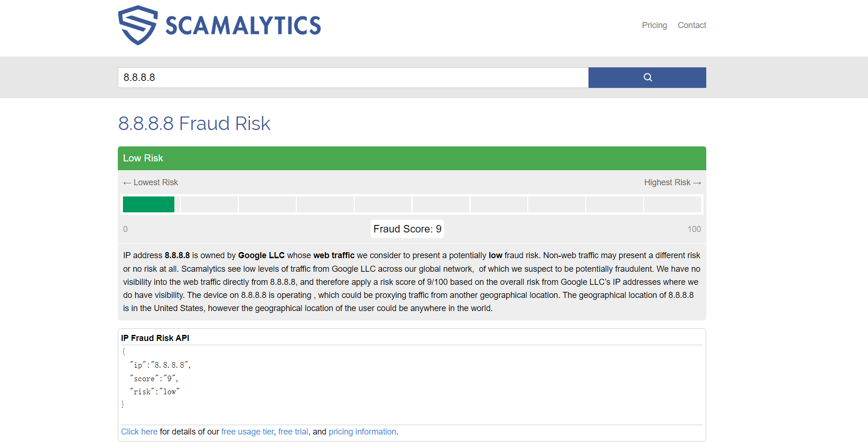The image size is (868, 442).
Task: Open the Contact menu link
Action: tap(692, 25)
